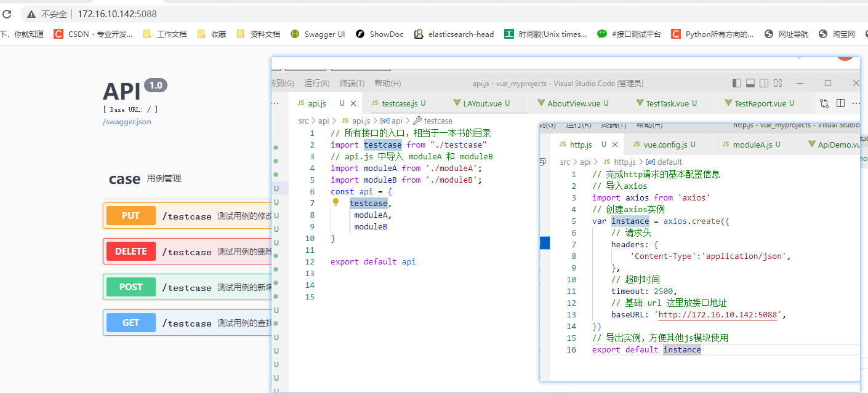The height and width of the screenshot is (393, 868).
Task: Click the not-secure warning icon in address bar
Action: [x=30, y=14]
